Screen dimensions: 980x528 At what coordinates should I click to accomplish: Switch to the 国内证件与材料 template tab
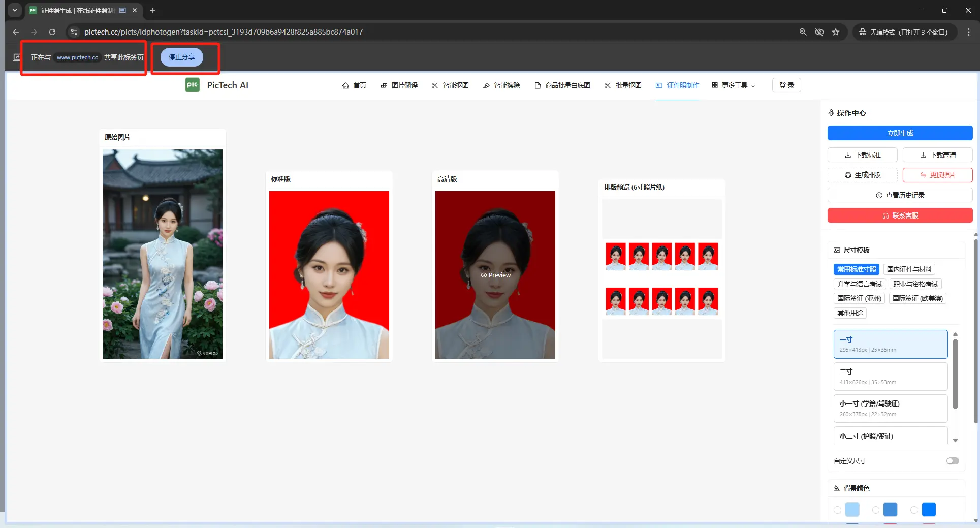(909, 269)
